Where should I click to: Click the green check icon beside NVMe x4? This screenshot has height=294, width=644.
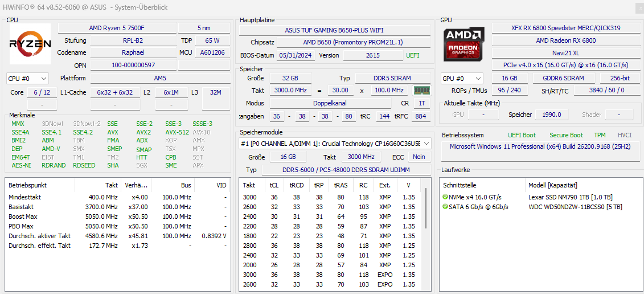click(x=445, y=197)
